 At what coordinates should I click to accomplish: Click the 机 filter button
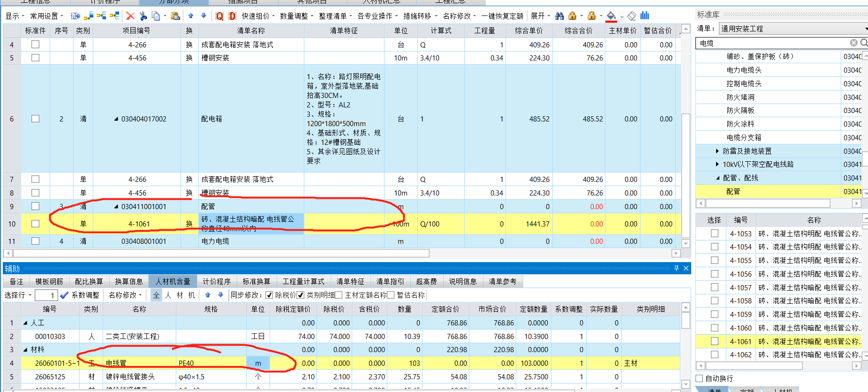click(x=191, y=295)
